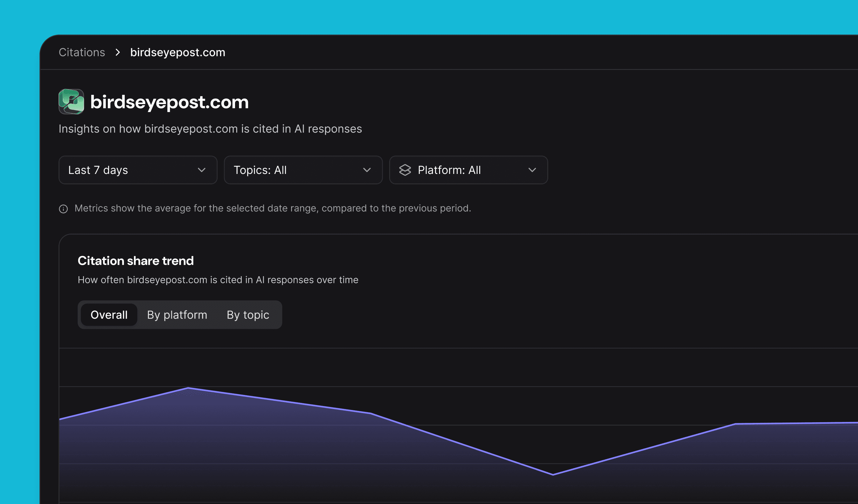Go back to Citations breadcrumb
The width and height of the screenshot is (858, 504).
click(82, 52)
